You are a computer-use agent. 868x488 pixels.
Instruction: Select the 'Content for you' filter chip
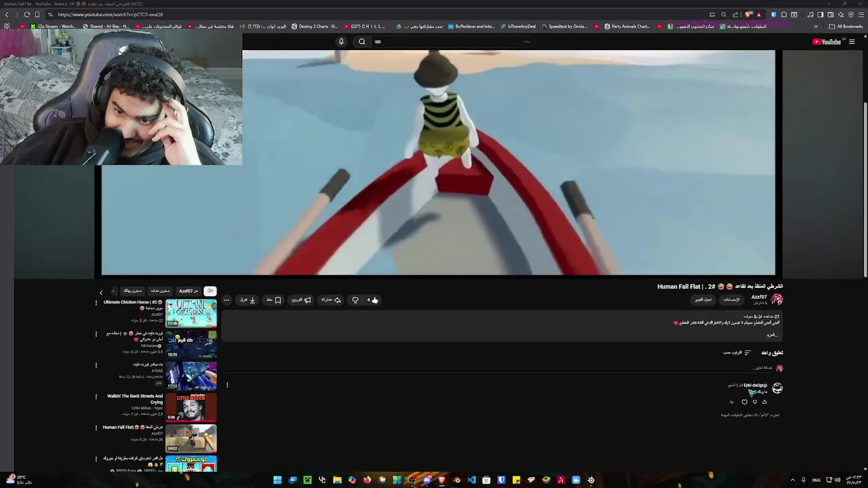[132, 291]
